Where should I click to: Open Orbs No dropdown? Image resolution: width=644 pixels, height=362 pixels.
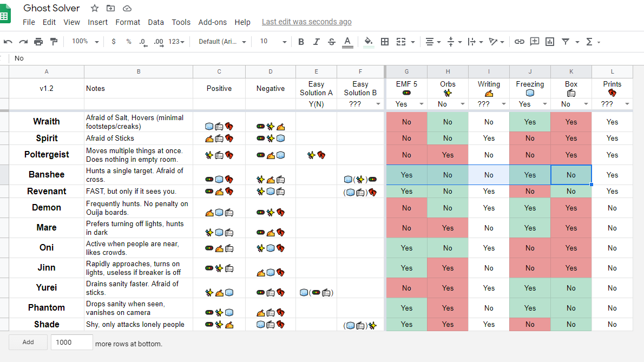click(x=463, y=104)
